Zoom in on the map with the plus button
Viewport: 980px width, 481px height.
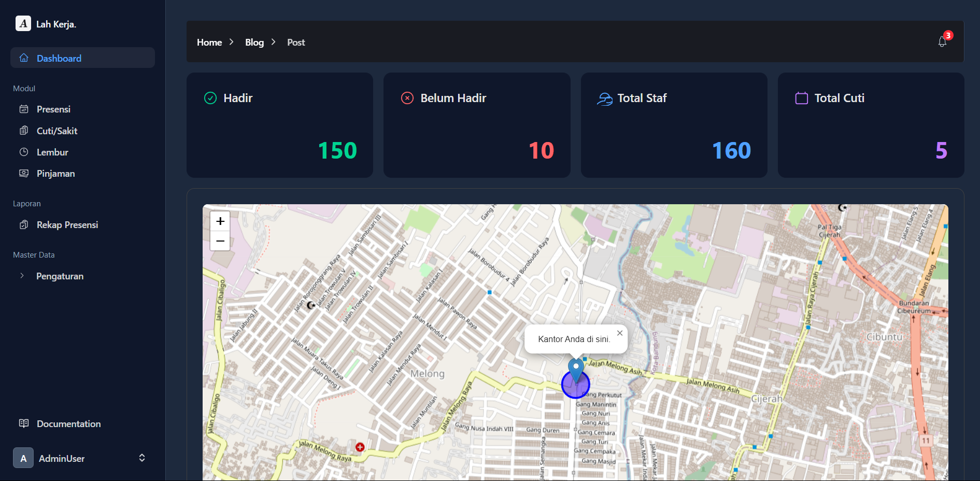(x=220, y=221)
